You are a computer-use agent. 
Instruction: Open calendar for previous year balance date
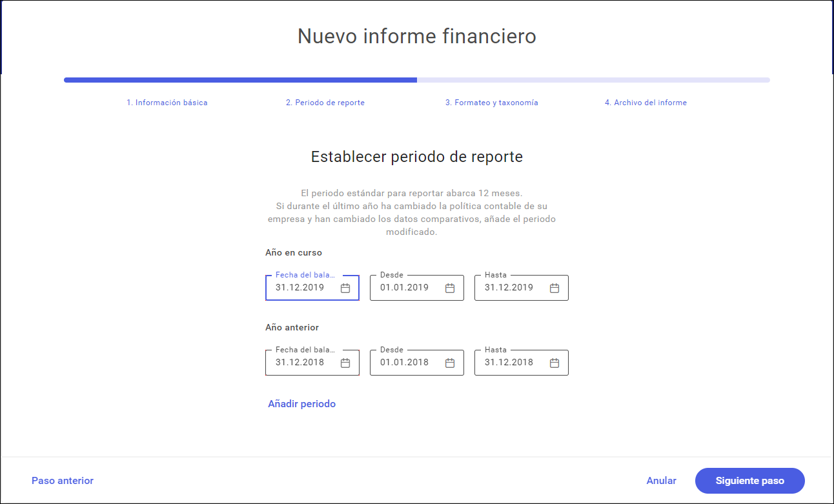pyautogui.click(x=345, y=363)
